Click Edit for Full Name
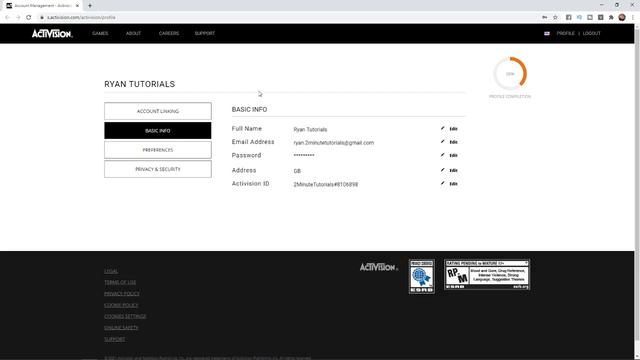640x360 pixels. (453, 129)
